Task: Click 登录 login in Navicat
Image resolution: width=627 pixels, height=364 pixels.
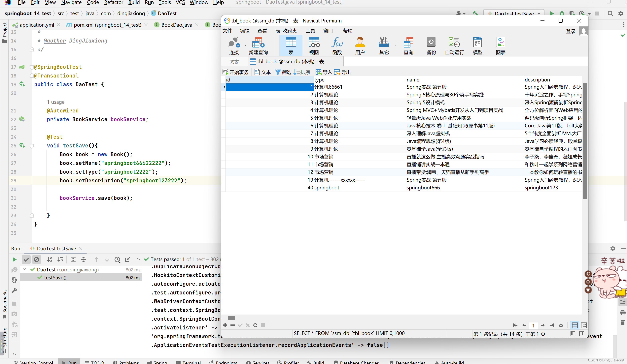Action: click(571, 31)
